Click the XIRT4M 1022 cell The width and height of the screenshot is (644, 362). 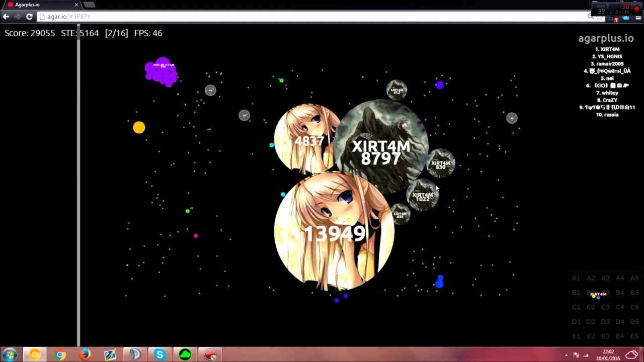click(x=422, y=196)
